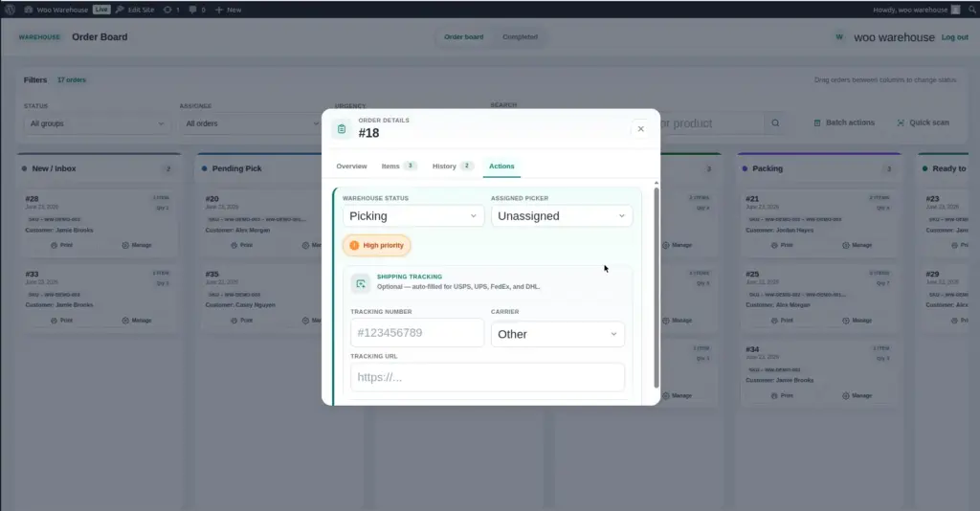
Task: Click the search magnifier button in filters
Action: tap(775, 123)
